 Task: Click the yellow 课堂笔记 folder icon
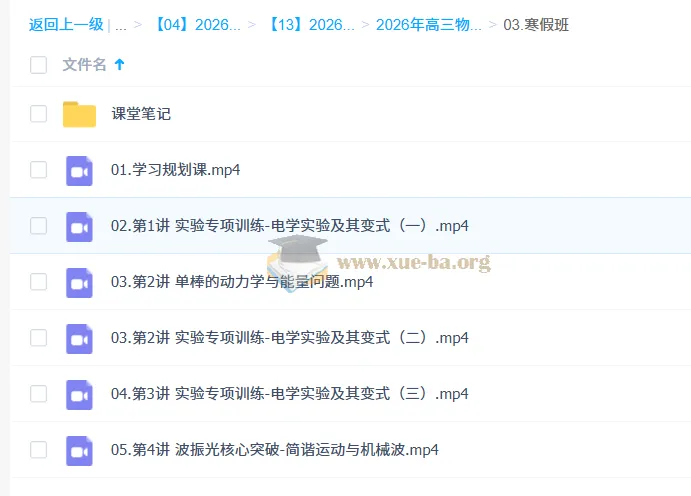coord(79,114)
